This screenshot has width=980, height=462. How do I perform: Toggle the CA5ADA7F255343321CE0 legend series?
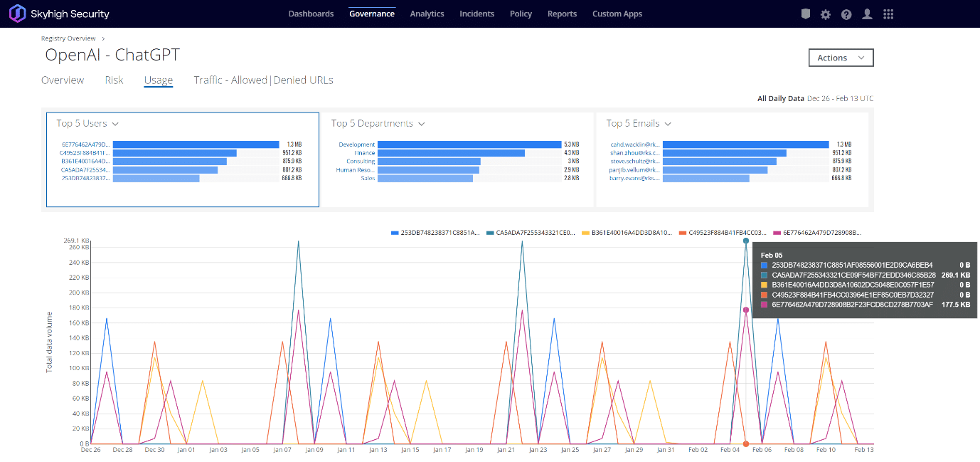531,233
